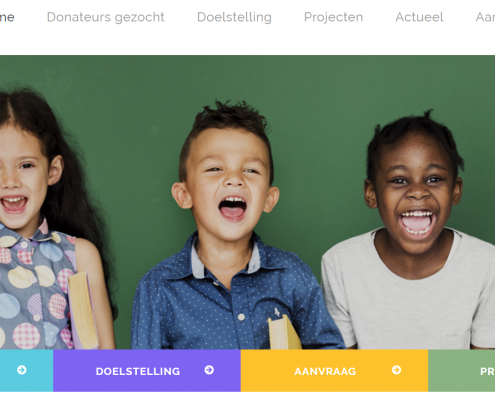
Task: Open the Donateurs gezocht menu item
Action: point(105,17)
